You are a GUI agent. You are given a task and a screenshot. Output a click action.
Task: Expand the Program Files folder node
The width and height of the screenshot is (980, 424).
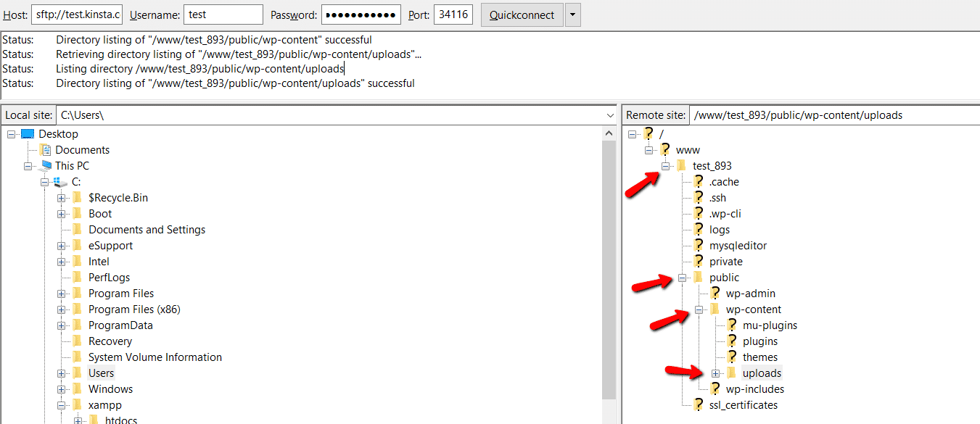[x=62, y=294]
